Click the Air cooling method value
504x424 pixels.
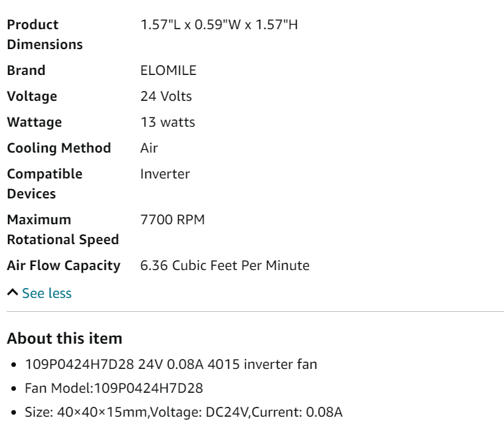149,149
